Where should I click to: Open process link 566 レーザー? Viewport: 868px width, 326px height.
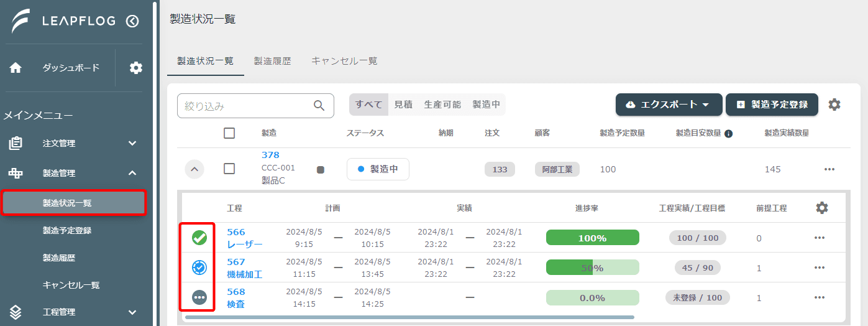coord(245,238)
